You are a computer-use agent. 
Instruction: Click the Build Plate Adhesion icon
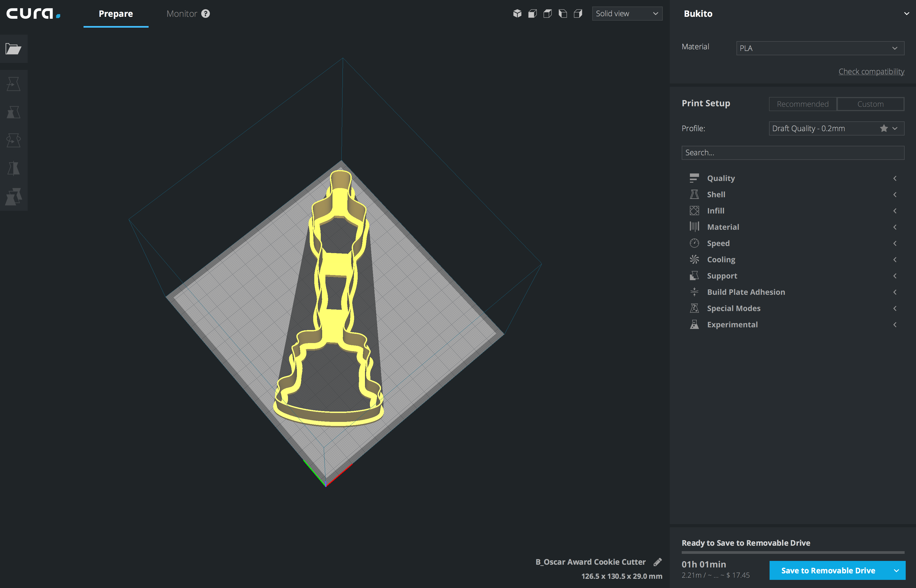pos(694,292)
